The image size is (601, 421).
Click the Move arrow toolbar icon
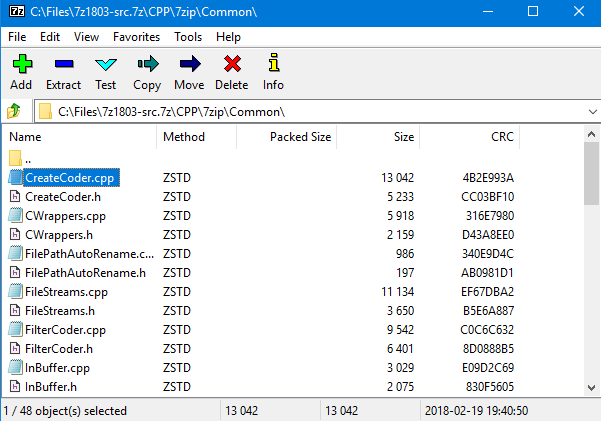click(190, 64)
